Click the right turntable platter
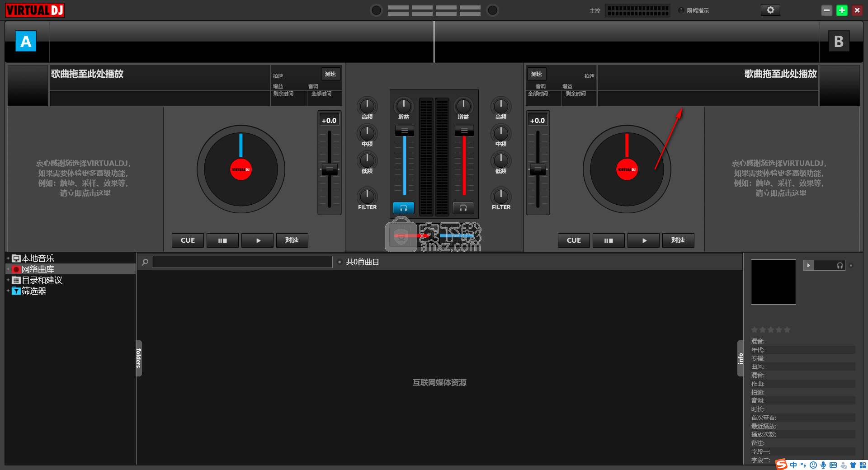Viewport: 868px width, 470px height. click(627, 169)
